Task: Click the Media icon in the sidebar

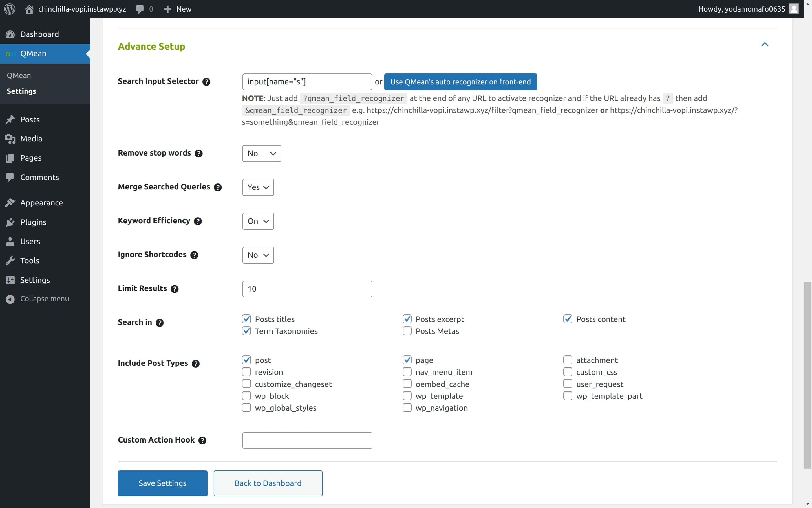Action: [10, 139]
